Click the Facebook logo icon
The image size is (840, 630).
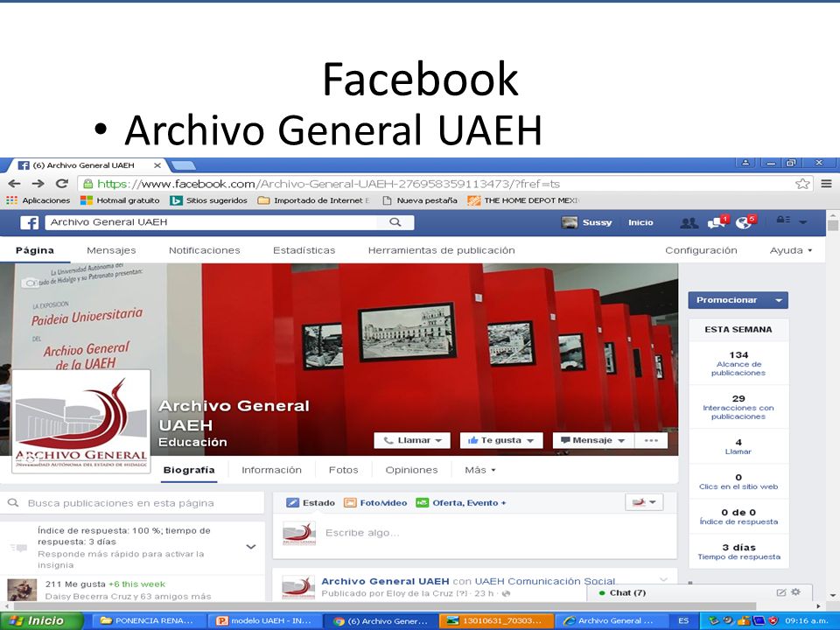[x=29, y=222]
